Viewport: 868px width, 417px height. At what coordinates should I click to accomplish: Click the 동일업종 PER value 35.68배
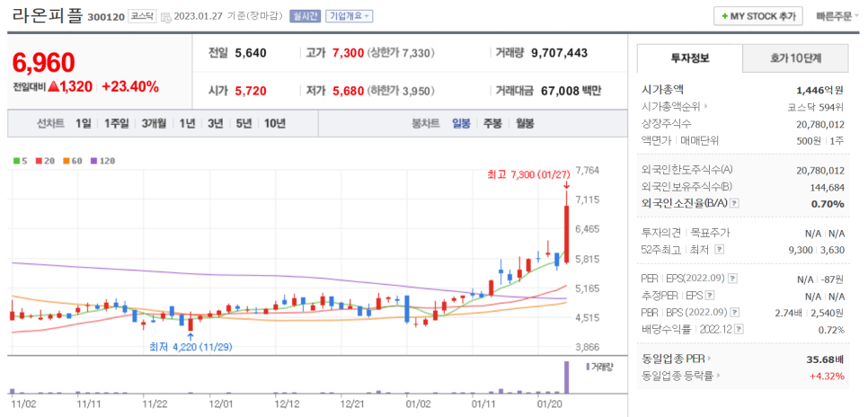[826, 359]
